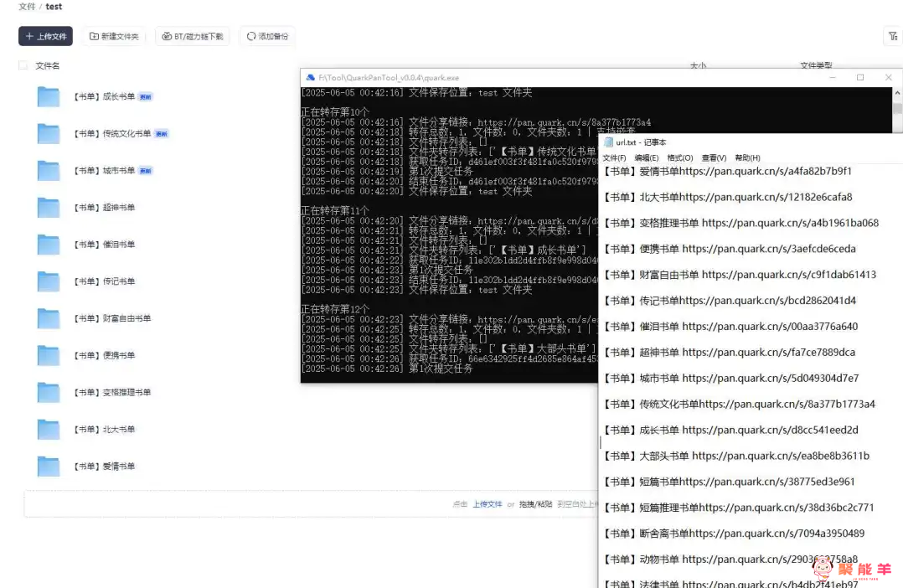
Task: Click the 短篇书单 line in Notepad
Action: click(729, 482)
